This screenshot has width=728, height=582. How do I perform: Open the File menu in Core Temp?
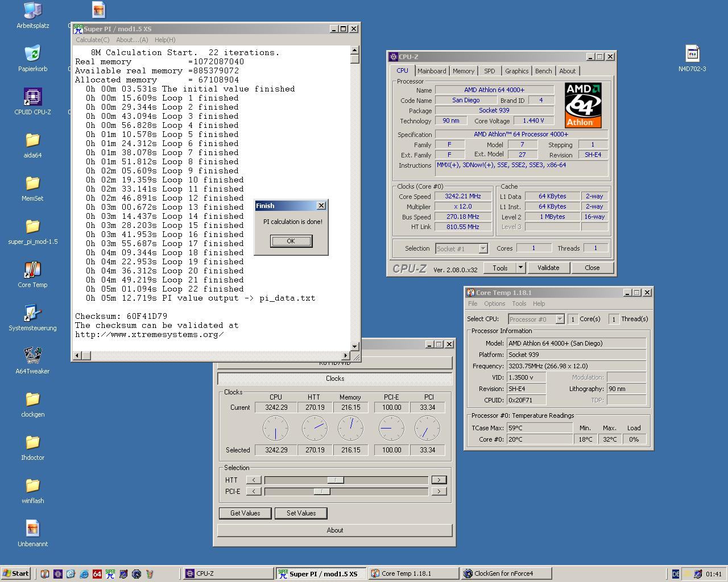pos(473,304)
